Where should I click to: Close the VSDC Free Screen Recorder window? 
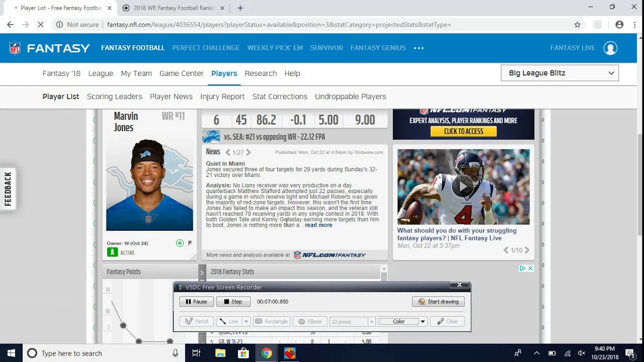459,285
